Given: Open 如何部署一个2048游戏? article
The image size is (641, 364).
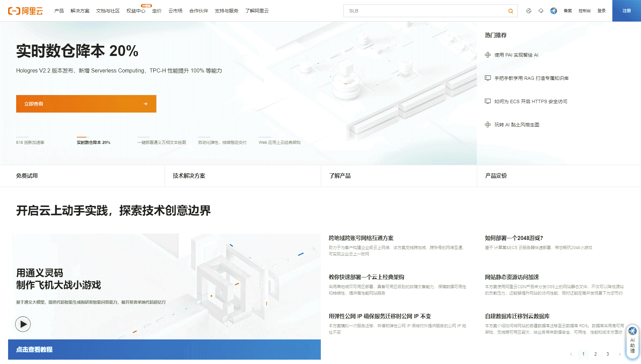Looking at the screenshot, I should 514,238.
